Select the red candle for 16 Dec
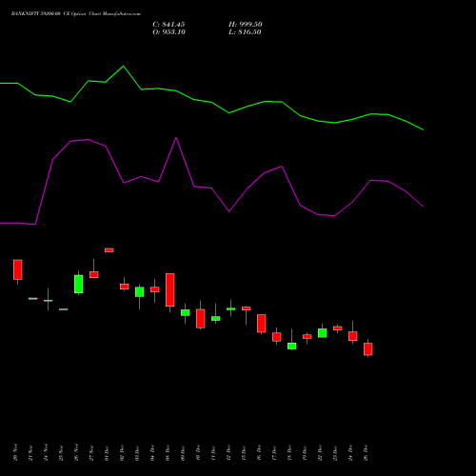 click(262, 324)
